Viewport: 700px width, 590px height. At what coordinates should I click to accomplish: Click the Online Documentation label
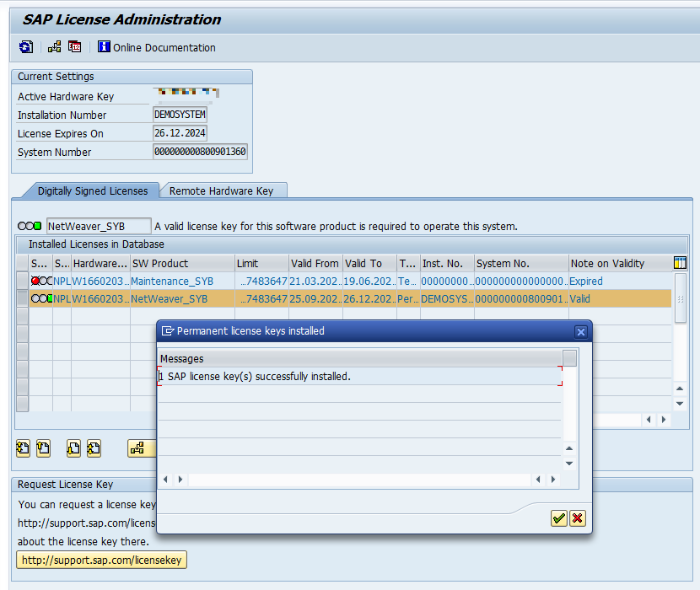click(x=164, y=47)
